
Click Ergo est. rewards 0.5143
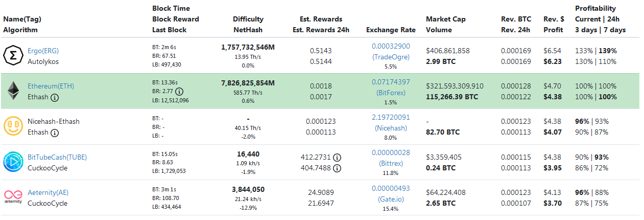click(321, 51)
